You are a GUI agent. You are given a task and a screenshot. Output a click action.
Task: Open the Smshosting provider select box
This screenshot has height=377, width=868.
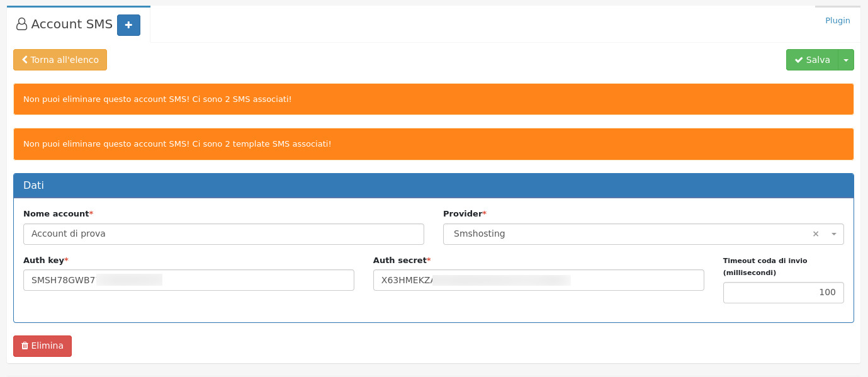pyautogui.click(x=629, y=234)
